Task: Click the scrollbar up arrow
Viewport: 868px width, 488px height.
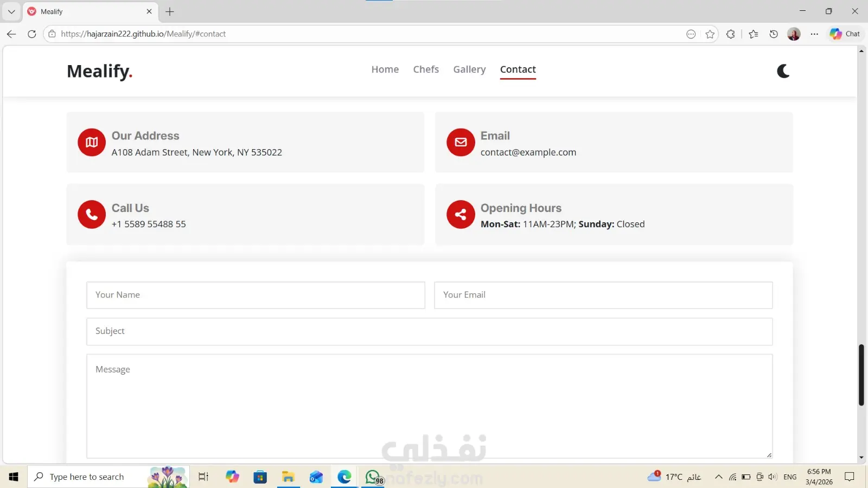Action: click(861, 51)
